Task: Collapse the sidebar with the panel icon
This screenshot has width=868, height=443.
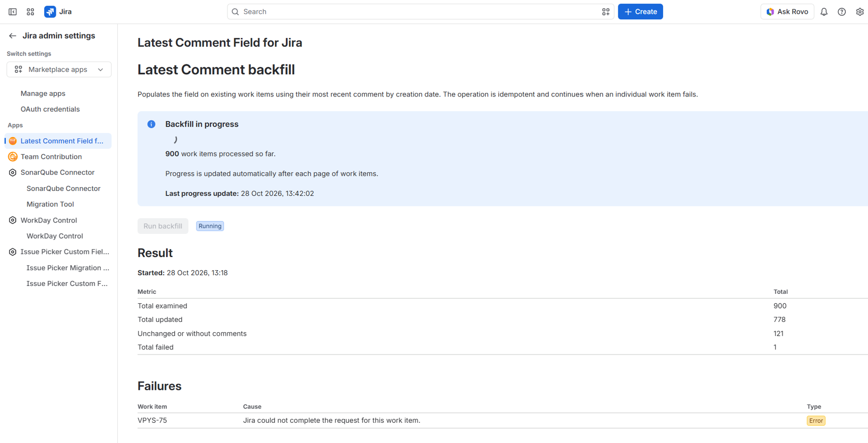Action: point(13,12)
